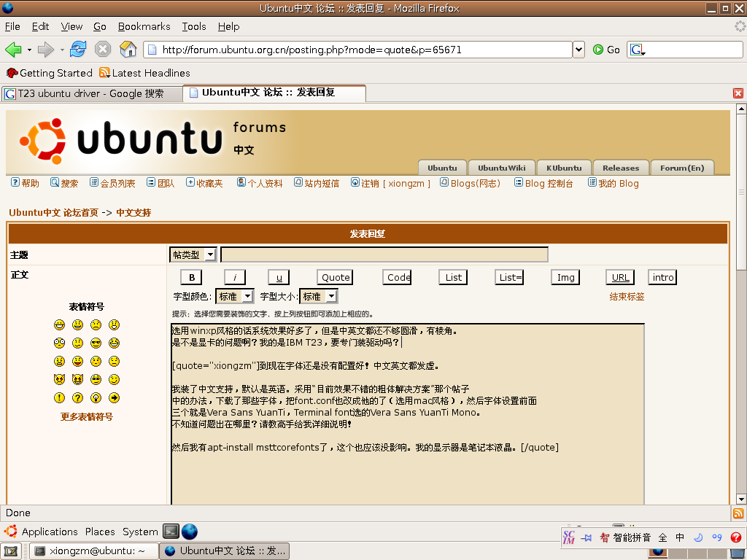Click the RSS feed icon in status bar
This screenshot has height=560, width=747.
click(738, 513)
